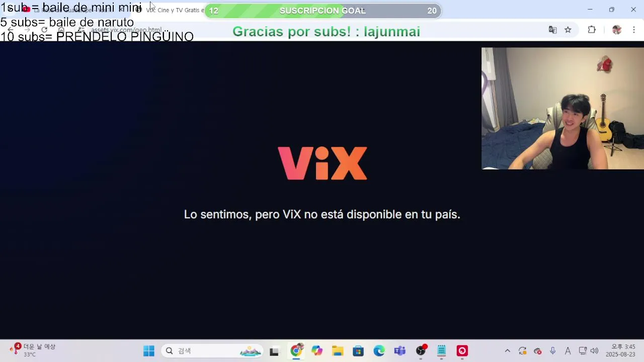Click the ViX logo on the page
Image resolution: width=644 pixels, height=362 pixels.
point(323,163)
